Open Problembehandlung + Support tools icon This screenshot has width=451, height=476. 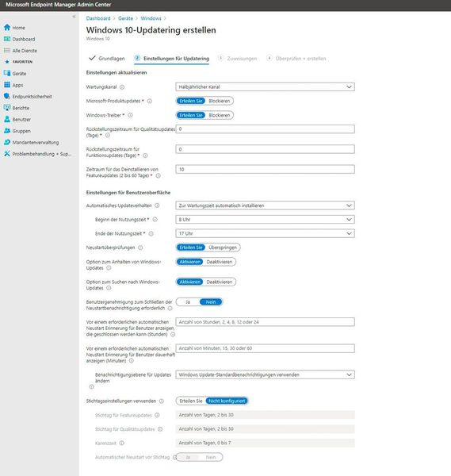[x=7, y=154]
